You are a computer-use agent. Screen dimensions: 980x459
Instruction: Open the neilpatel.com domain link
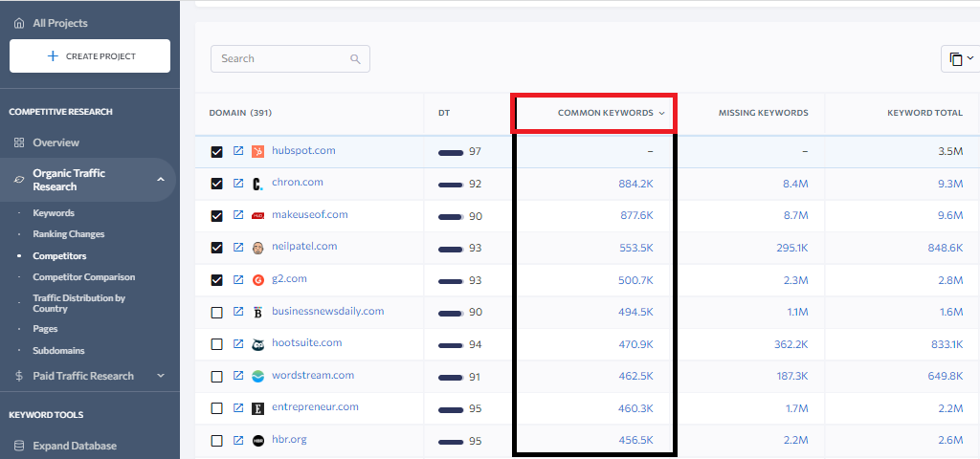(x=304, y=246)
